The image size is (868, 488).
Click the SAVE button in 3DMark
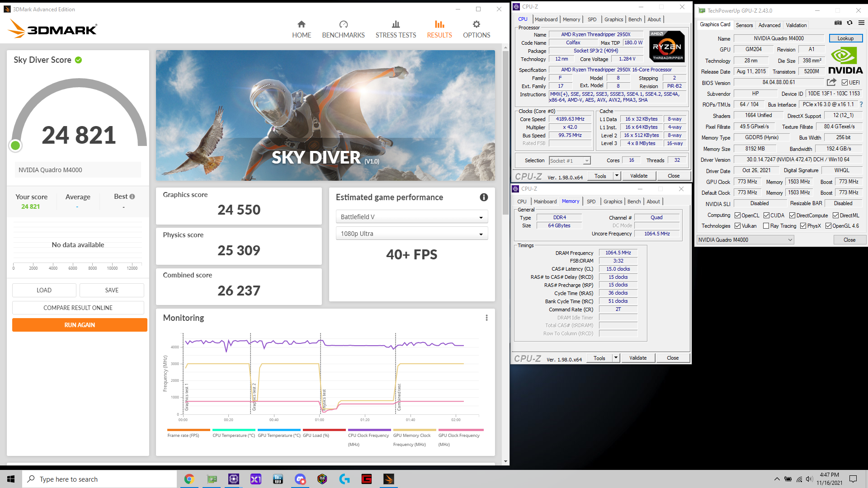112,290
